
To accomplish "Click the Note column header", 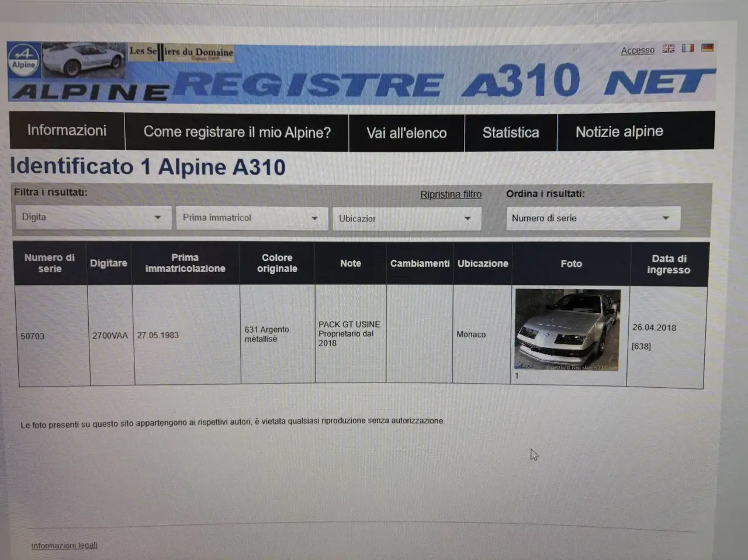I will click(x=351, y=263).
